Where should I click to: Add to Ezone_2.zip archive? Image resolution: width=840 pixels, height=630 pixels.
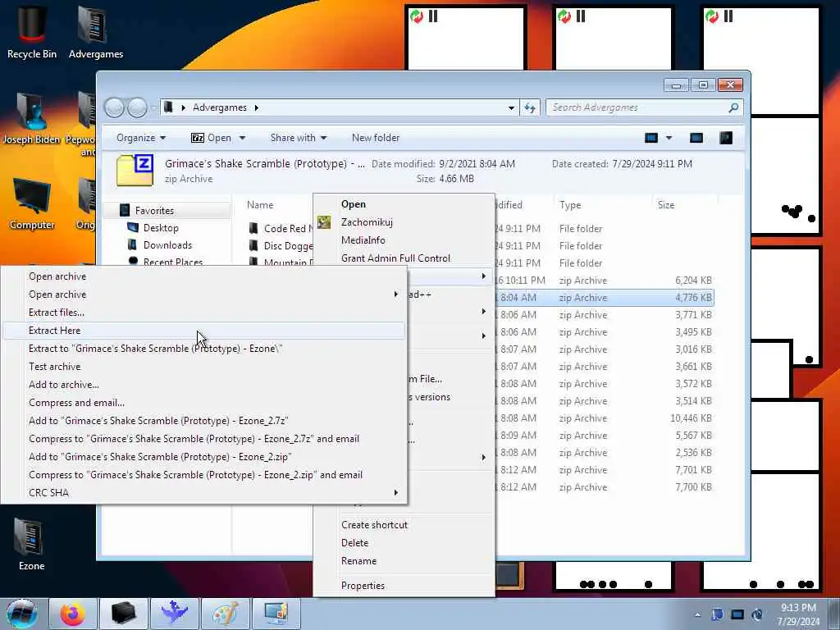pyautogui.click(x=203, y=457)
